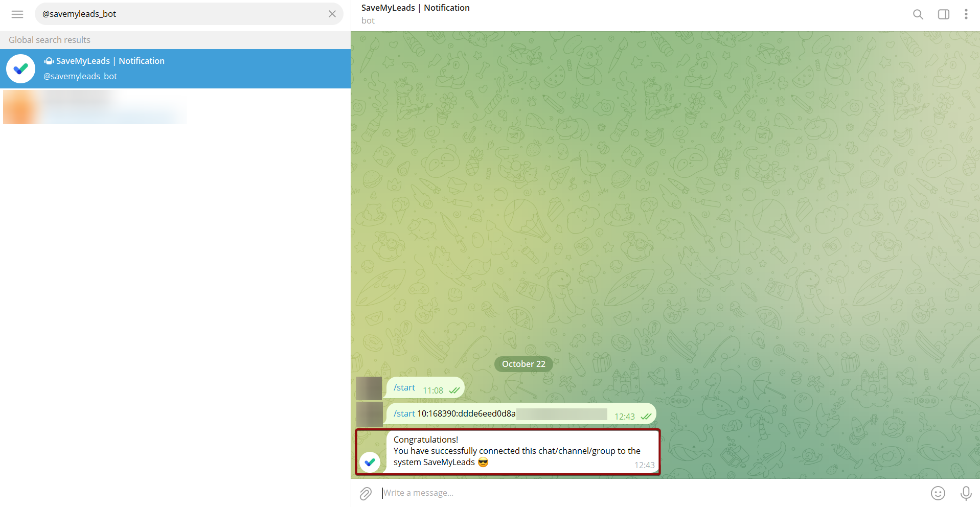Click the paperclip attachment icon

(x=365, y=493)
